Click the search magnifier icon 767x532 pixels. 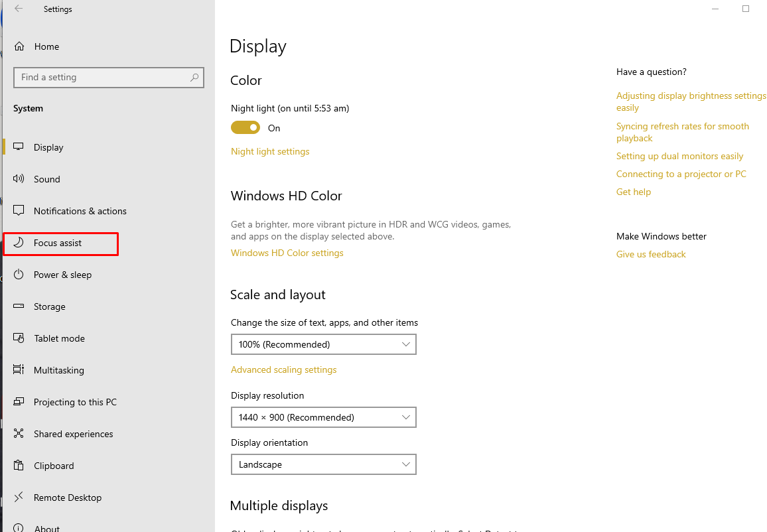[194, 77]
